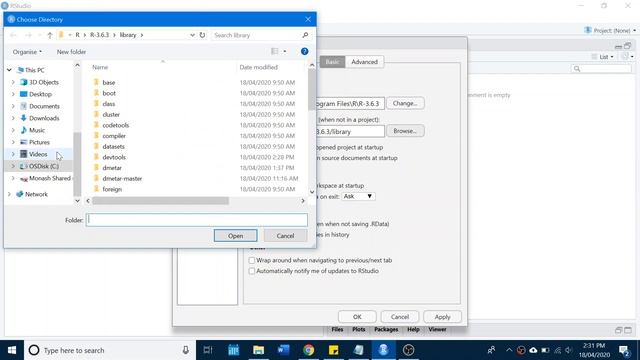Open address bar history dropdown

[x=192, y=35]
